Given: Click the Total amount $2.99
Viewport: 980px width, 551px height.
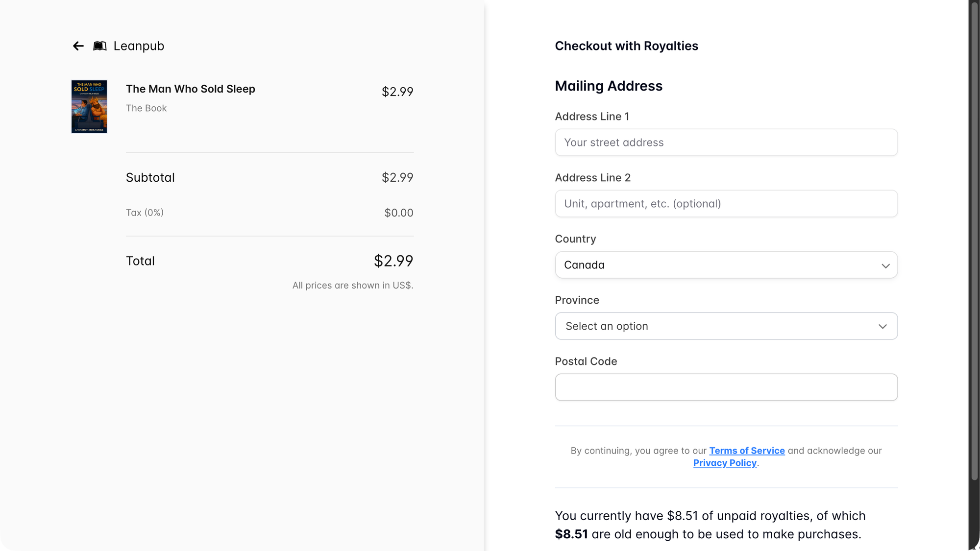Looking at the screenshot, I should pos(393,261).
